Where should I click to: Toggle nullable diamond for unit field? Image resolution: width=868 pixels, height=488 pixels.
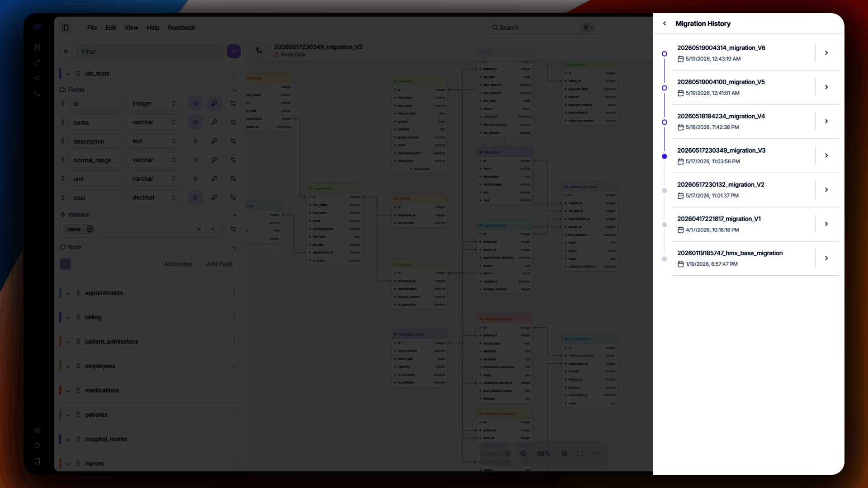coord(195,179)
